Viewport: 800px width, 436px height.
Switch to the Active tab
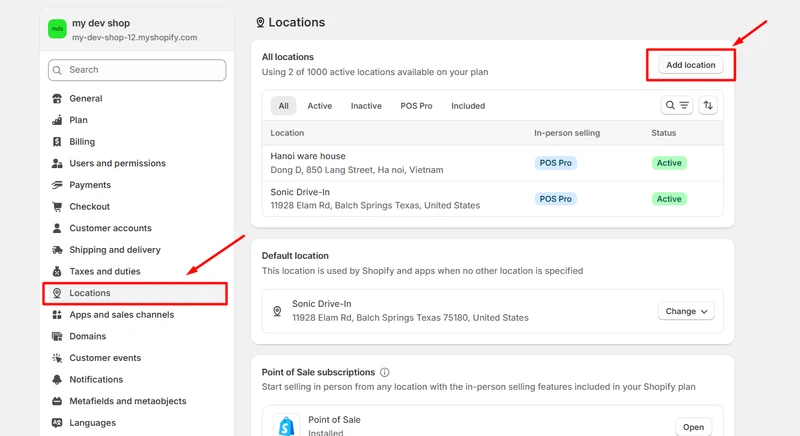coord(319,106)
